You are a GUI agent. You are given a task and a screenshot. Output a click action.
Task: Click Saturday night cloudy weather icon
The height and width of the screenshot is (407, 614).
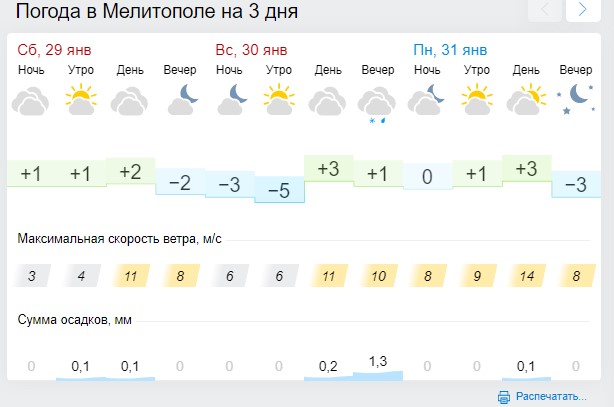point(31,101)
